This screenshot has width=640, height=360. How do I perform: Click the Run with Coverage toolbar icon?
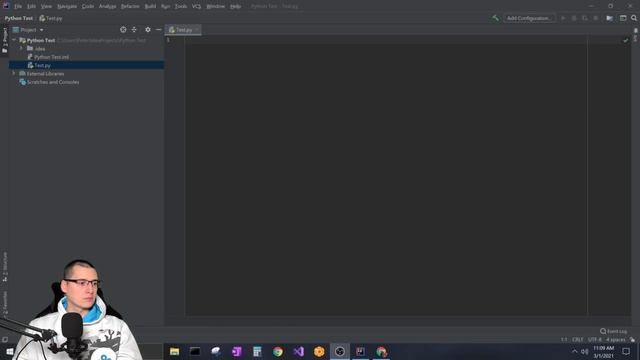(x=585, y=18)
